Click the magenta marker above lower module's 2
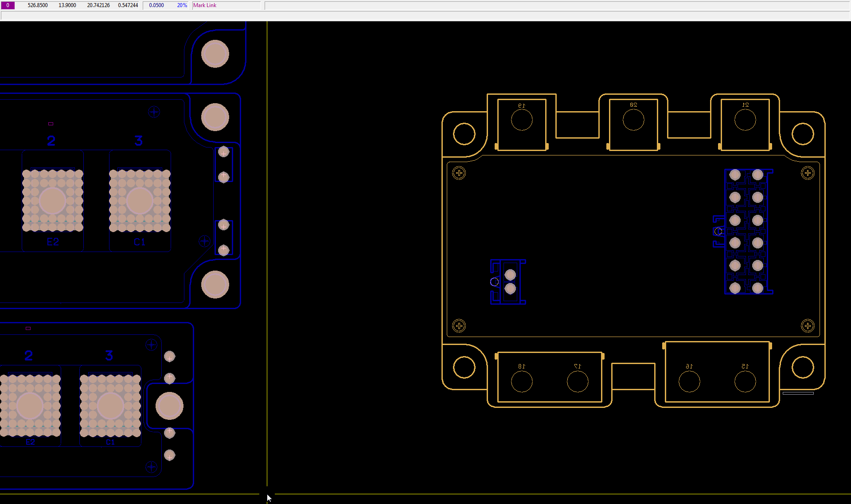Viewport: 851px width, 504px height. 28,329
